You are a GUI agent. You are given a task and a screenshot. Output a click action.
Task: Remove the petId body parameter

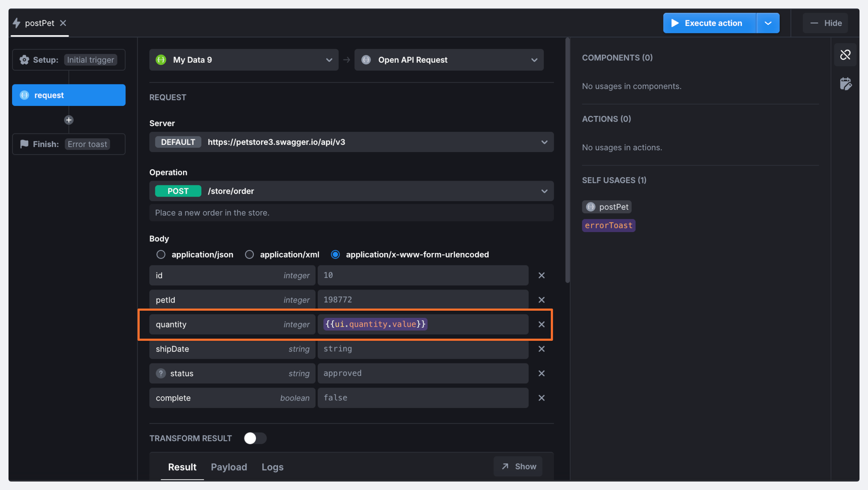541,300
